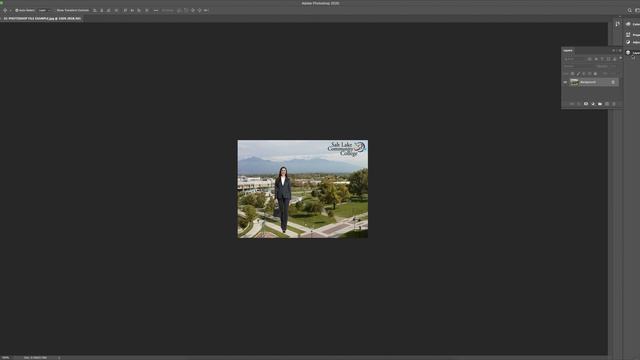
Task: Create new fill or adjustment layer
Action: click(593, 104)
